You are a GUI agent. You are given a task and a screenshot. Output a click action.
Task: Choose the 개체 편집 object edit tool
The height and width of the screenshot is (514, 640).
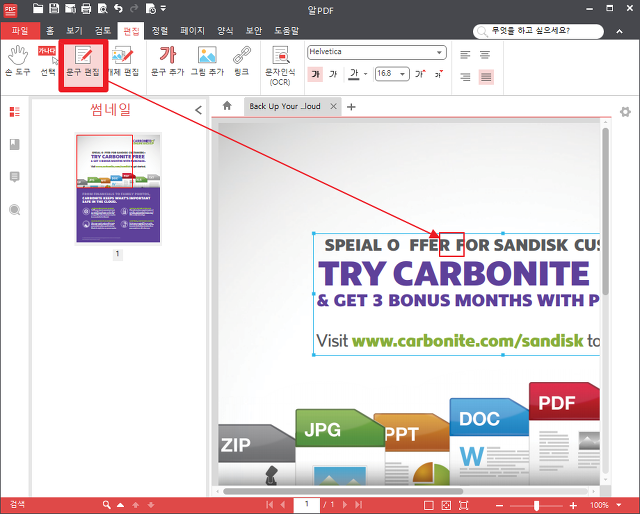point(123,61)
